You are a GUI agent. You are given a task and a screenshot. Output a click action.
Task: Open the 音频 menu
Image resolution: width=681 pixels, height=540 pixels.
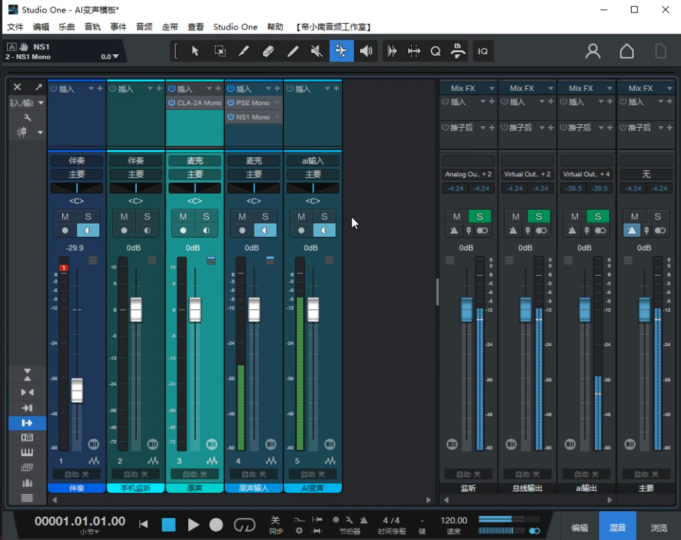[x=144, y=27]
